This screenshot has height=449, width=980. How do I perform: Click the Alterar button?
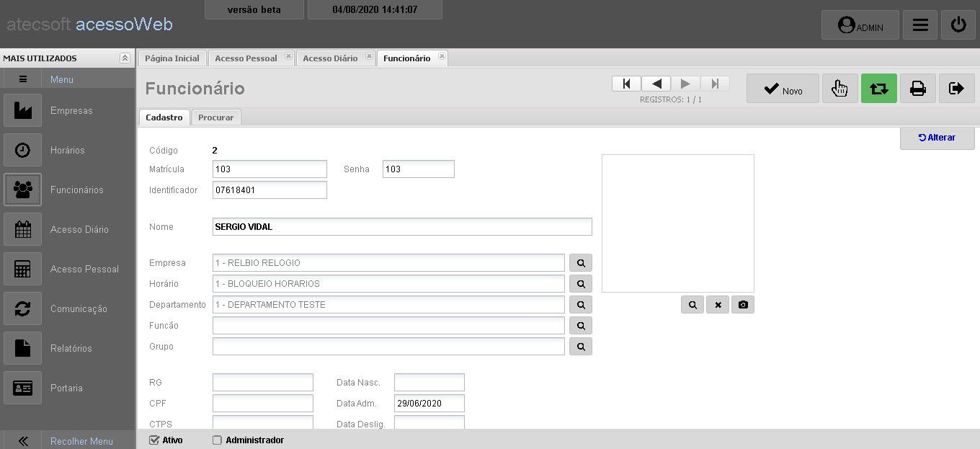(x=937, y=138)
